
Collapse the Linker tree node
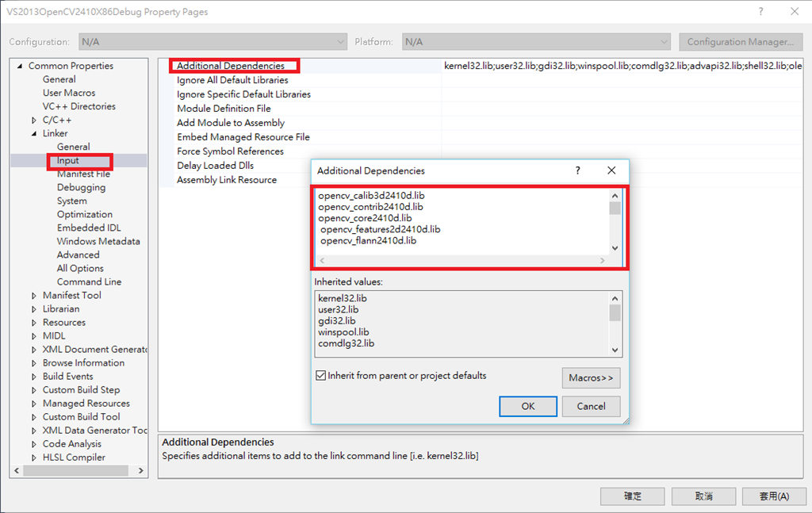(x=34, y=133)
